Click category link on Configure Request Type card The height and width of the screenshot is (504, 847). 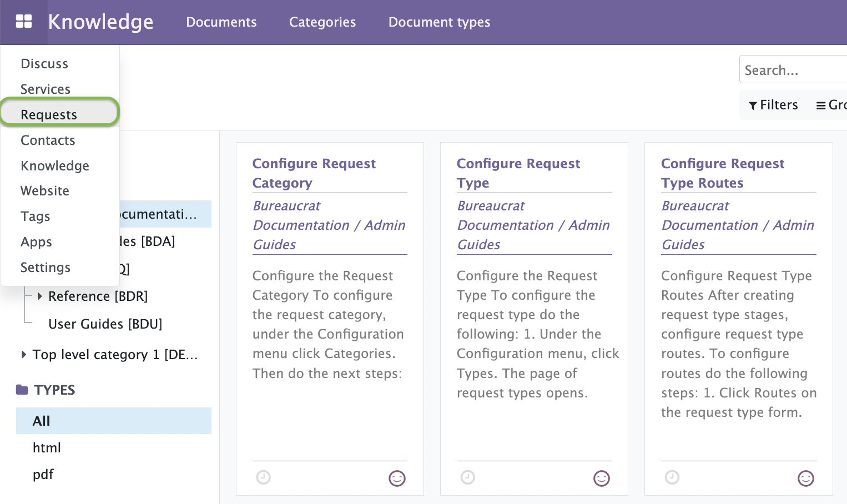tap(533, 225)
